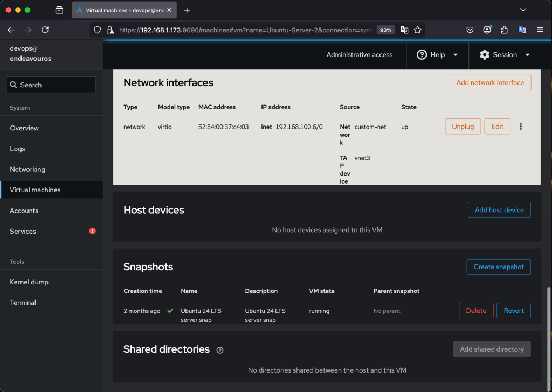Revert to Ubuntu 24 LTS snapshot
Viewport: 552px width, 392px height.
point(513,311)
